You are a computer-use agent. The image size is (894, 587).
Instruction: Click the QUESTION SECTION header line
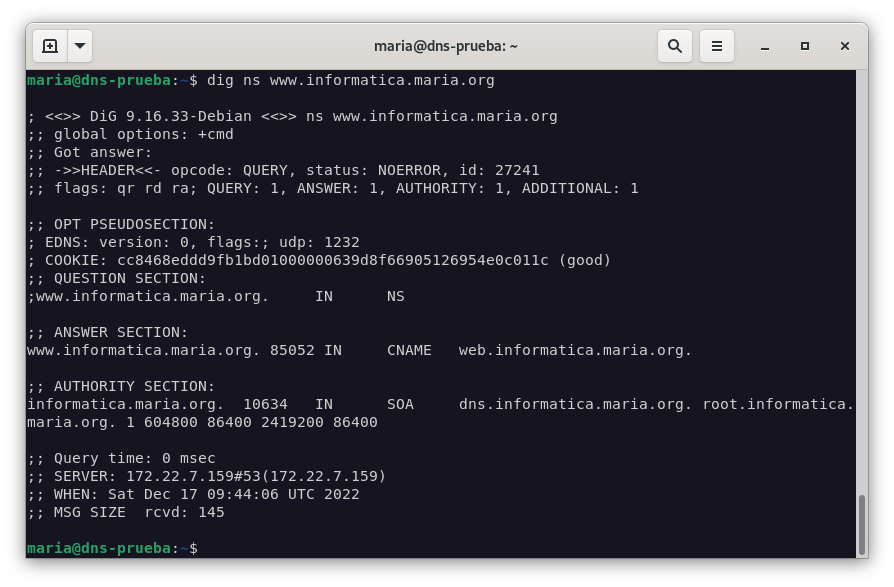click(x=117, y=278)
